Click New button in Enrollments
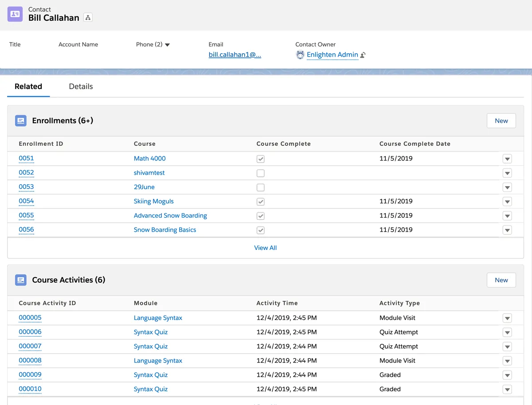The width and height of the screenshot is (532, 405). coord(501,121)
